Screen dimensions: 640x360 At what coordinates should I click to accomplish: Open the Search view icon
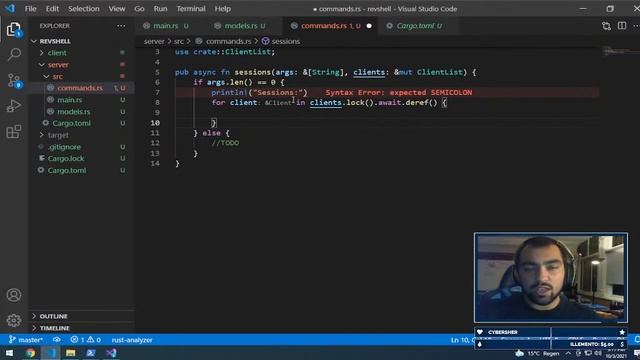tap(14, 54)
